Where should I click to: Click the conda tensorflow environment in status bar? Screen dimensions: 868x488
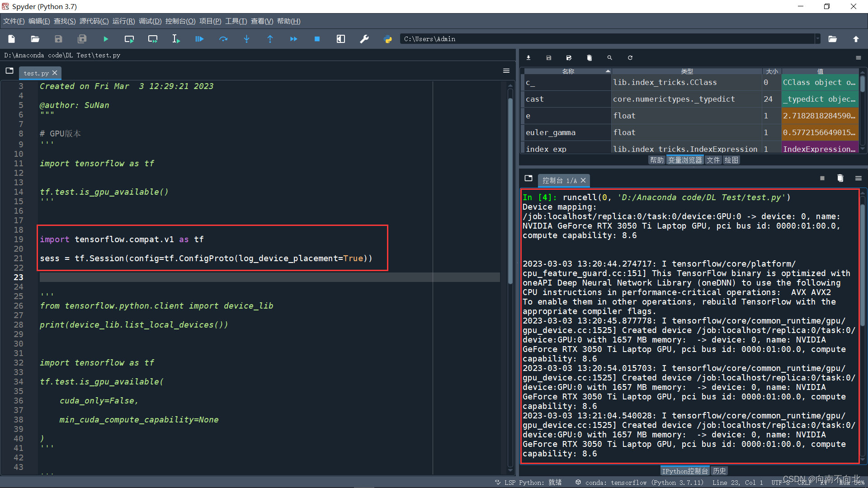coord(639,483)
